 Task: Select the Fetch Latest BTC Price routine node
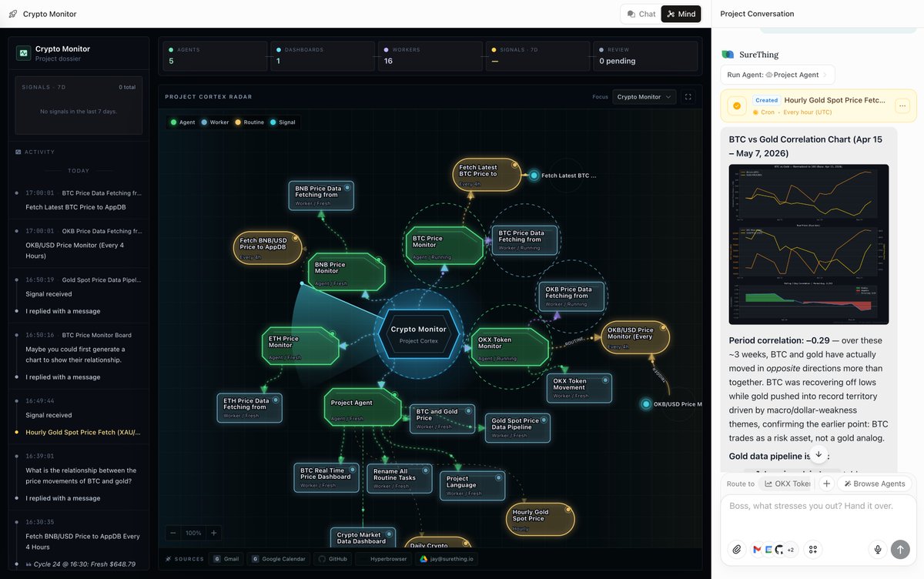[487, 174]
